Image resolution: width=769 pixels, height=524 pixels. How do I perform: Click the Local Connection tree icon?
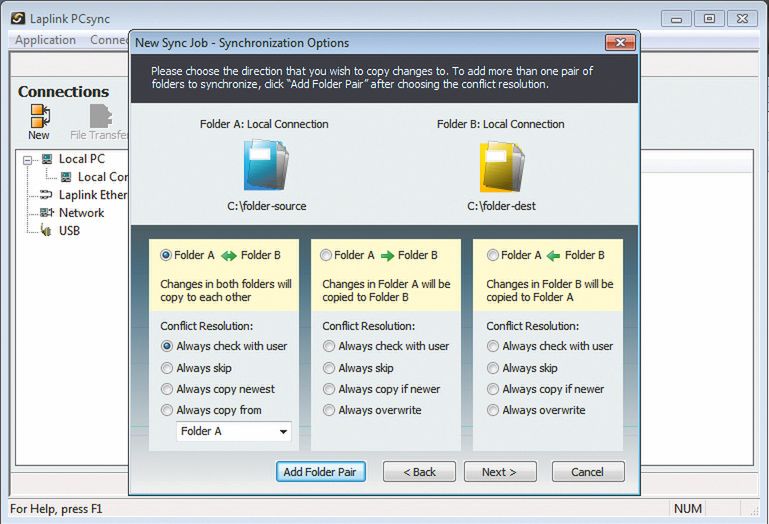point(66,177)
